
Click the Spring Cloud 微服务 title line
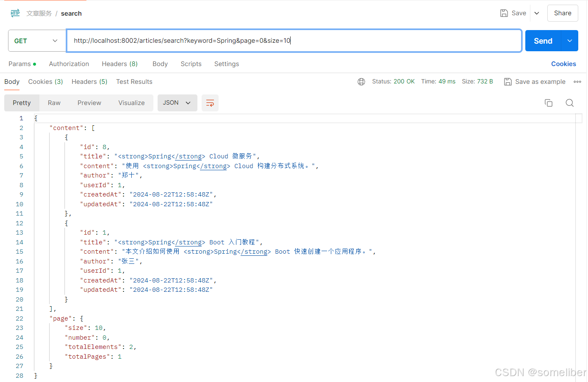click(x=170, y=156)
